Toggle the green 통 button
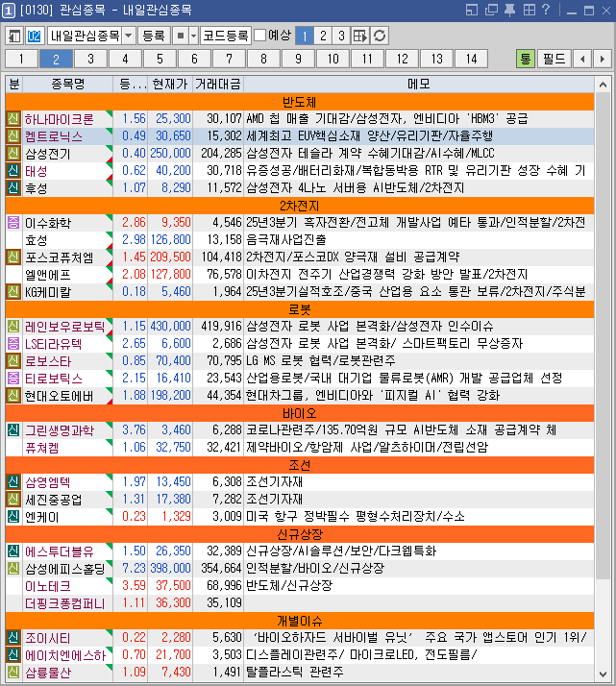Screen dimensions: 616x686 525,59
